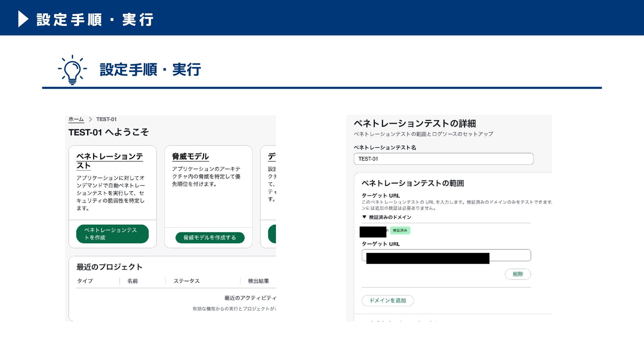Screen dimensions: 644x362
Task: Open the ペネトレーションテスト card title link
Action: click(x=110, y=161)
